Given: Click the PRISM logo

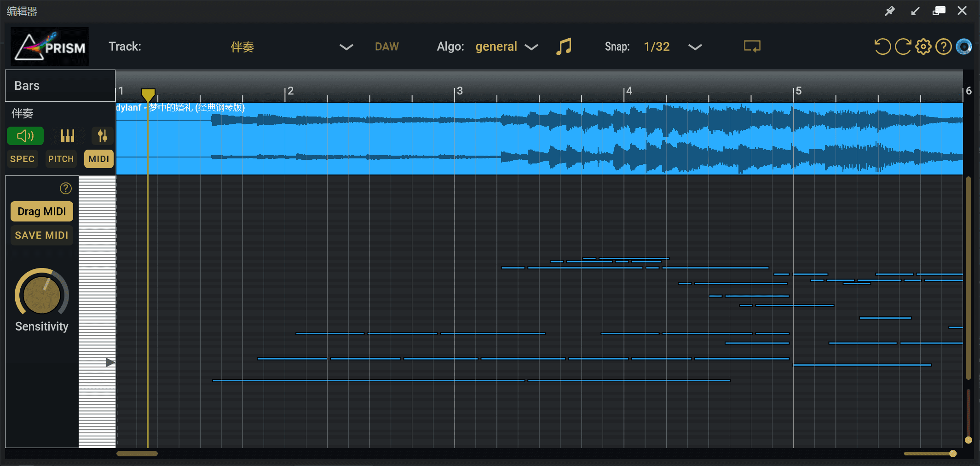Looking at the screenshot, I should click(x=50, y=46).
